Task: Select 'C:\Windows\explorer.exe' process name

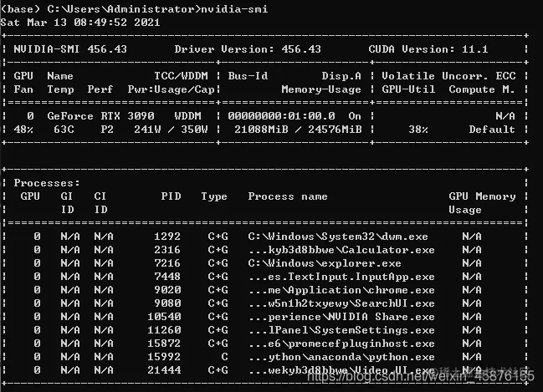Action: (325, 263)
